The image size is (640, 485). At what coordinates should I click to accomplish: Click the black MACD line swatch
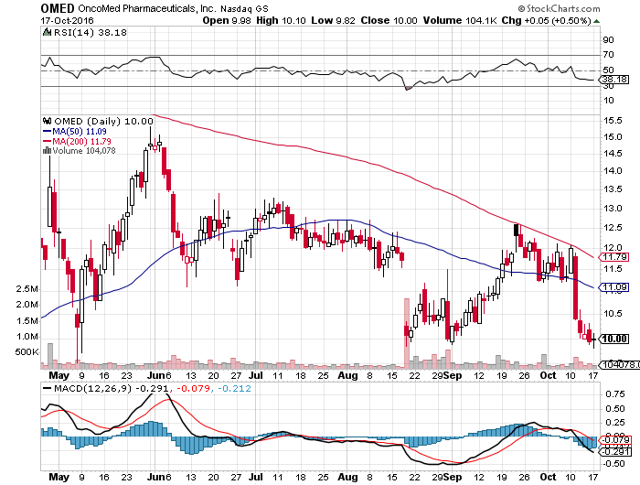(x=47, y=388)
